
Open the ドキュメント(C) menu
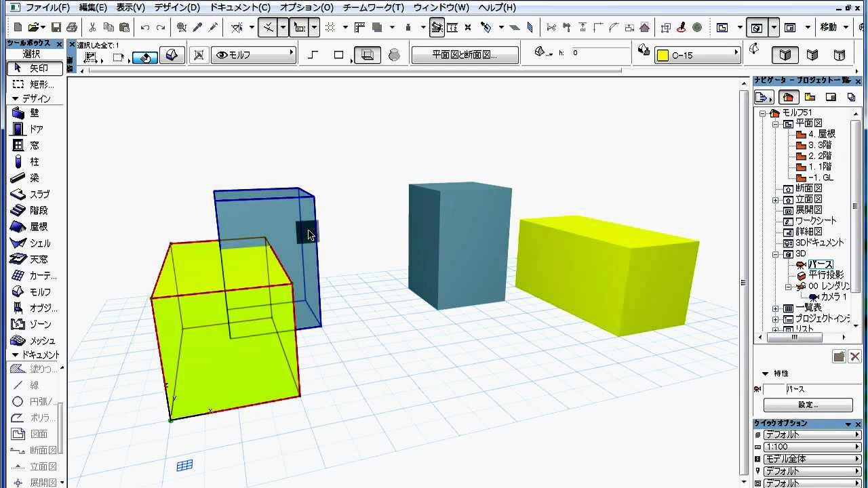click(240, 7)
